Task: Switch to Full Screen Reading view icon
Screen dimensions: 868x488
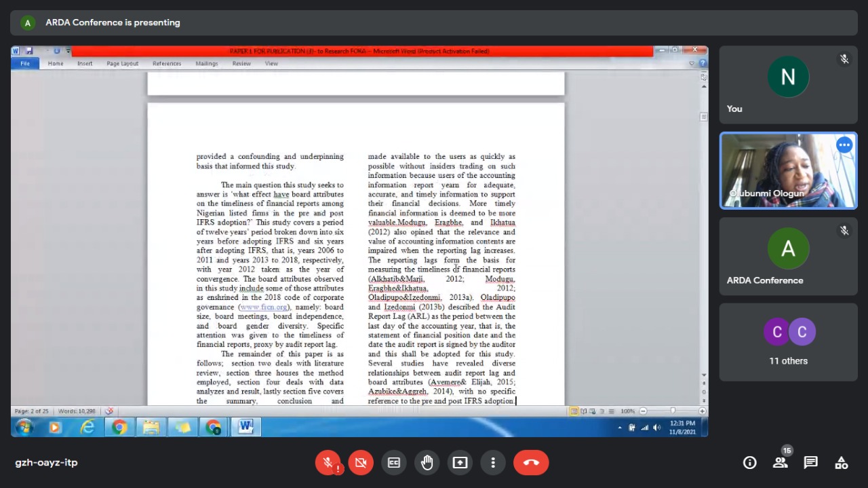Action: click(x=584, y=411)
